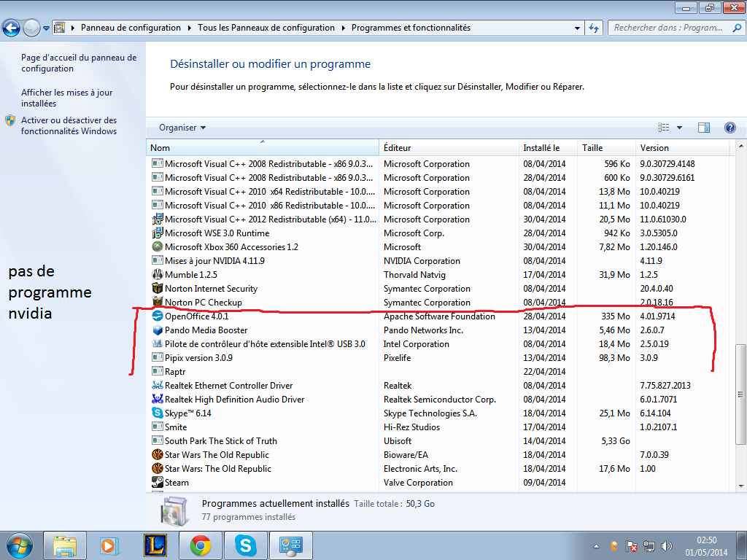Open the Windows Start menu
The height and width of the screenshot is (560, 747).
19,545
